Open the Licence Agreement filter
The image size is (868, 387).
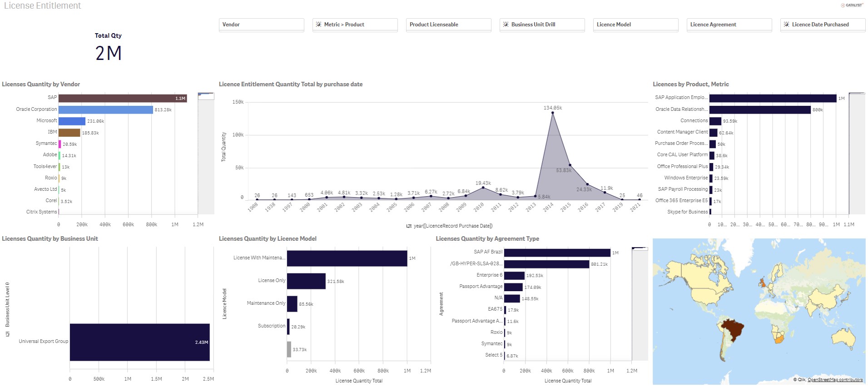click(x=729, y=25)
